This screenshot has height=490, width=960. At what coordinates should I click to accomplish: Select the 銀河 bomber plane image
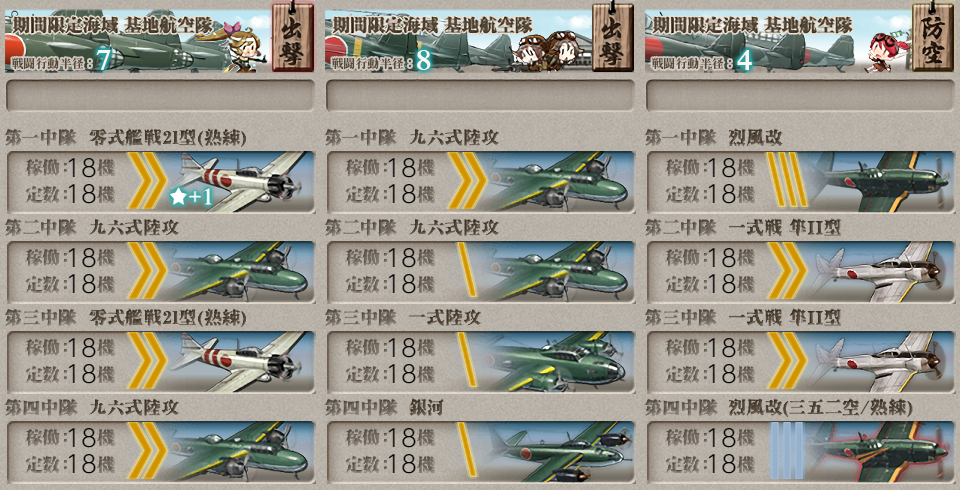click(558, 452)
